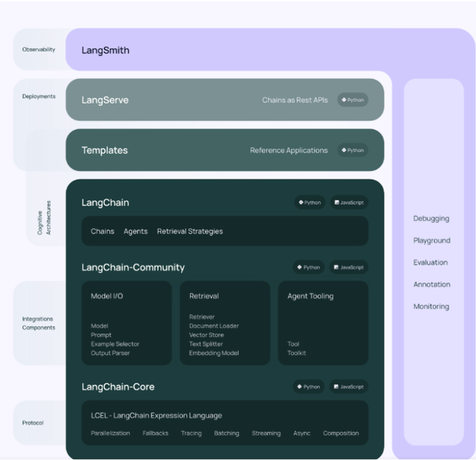Select the Observability label on the left
Viewport: 476px width, 460px height.
tap(39, 50)
